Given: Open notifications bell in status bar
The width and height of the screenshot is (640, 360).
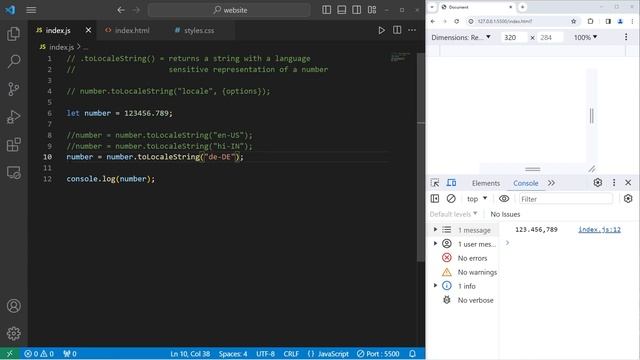Looking at the screenshot, I should [412, 354].
